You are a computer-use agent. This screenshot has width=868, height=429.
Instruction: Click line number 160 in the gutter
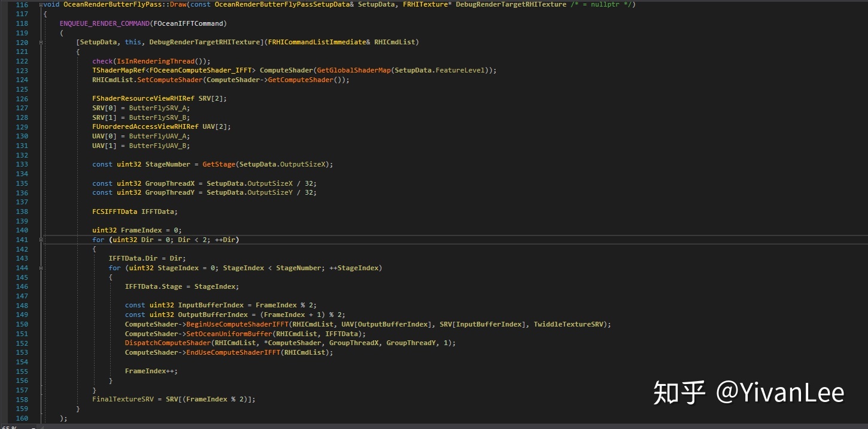pyautogui.click(x=22, y=418)
